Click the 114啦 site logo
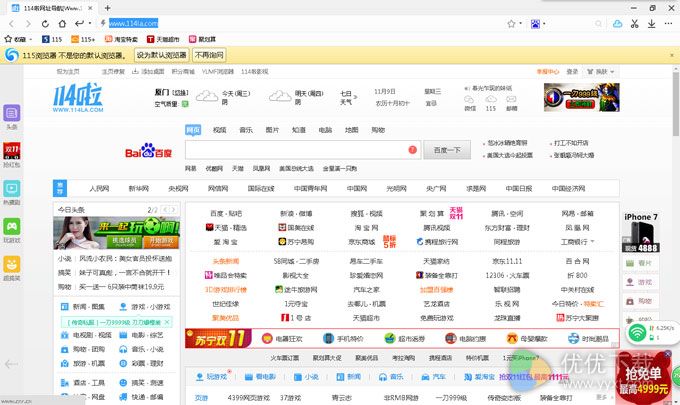Screen dimensions: 680x405 [78, 98]
